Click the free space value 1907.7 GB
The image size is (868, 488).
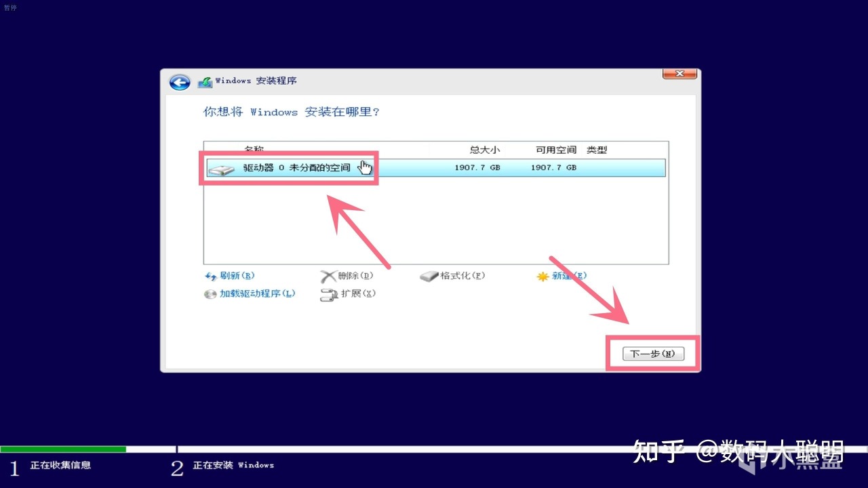click(553, 167)
